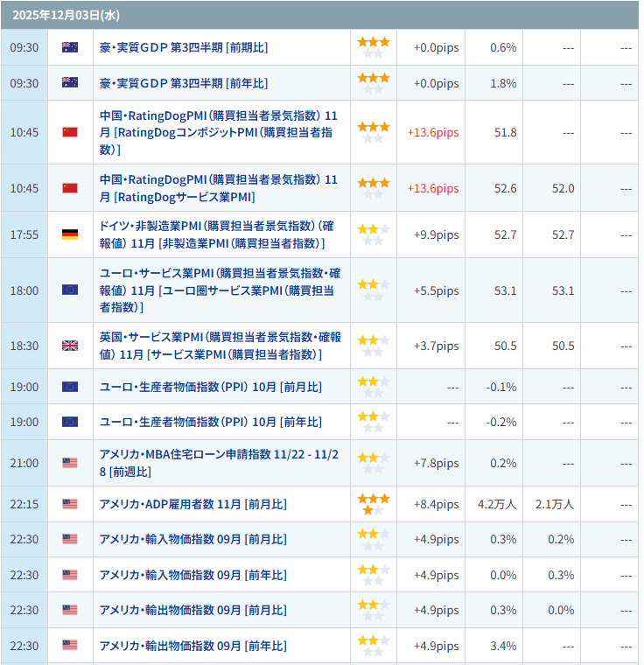The width and height of the screenshot is (644, 665).
Task: Click the EU flag beside ユーロ・サービス業PMI
Action: point(70,290)
